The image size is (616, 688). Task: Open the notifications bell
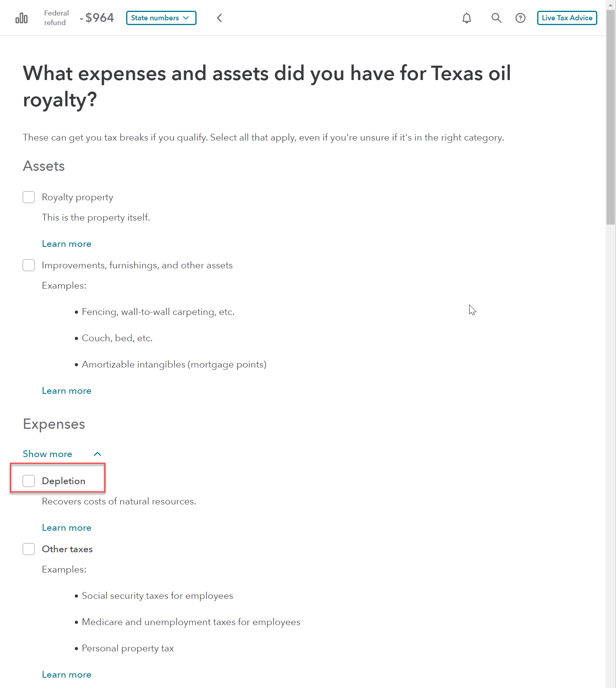[467, 18]
